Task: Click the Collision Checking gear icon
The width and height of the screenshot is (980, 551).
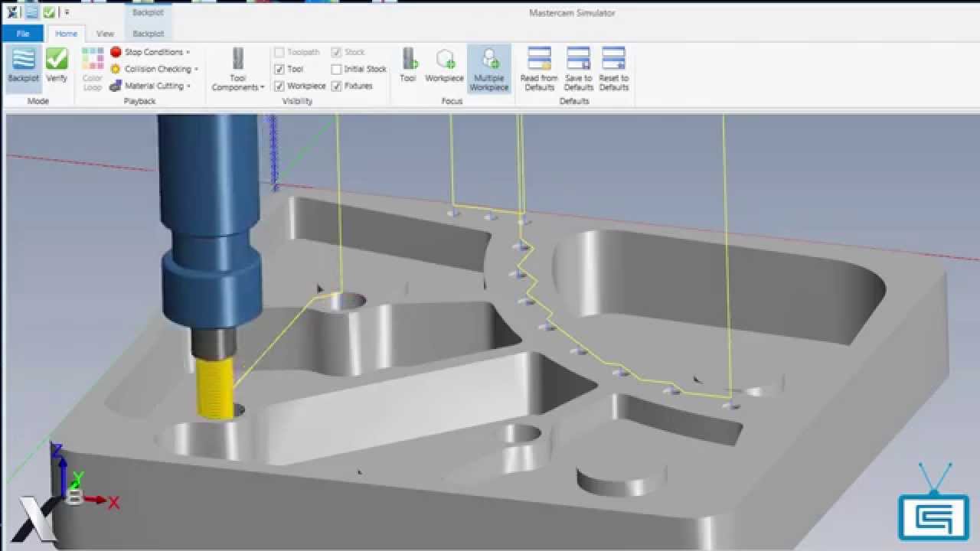Action: click(116, 69)
